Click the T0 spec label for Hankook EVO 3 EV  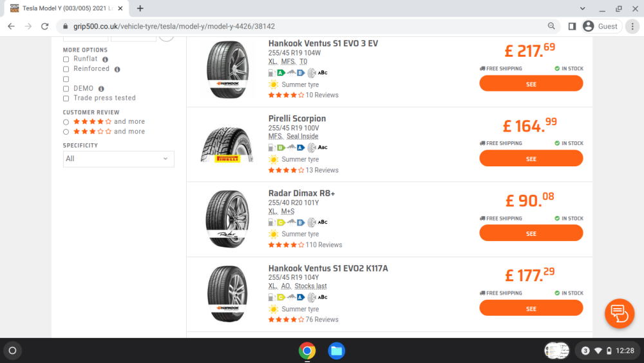tap(303, 62)
